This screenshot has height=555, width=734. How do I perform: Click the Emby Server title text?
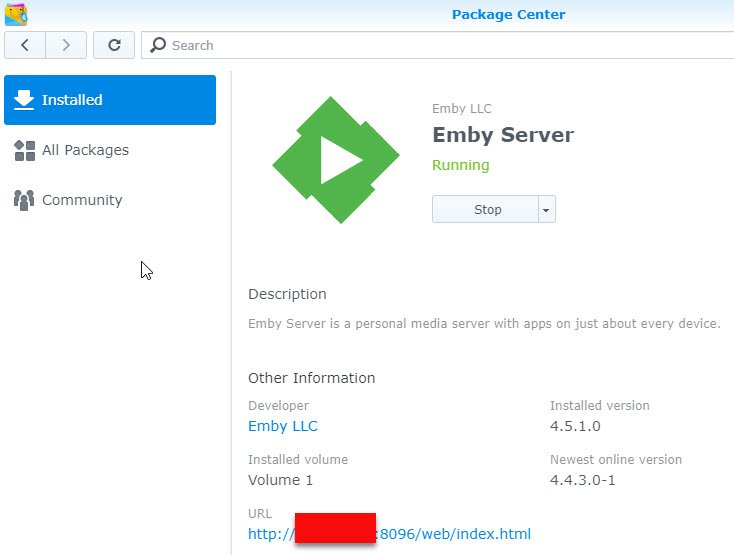tap(503, 135)
